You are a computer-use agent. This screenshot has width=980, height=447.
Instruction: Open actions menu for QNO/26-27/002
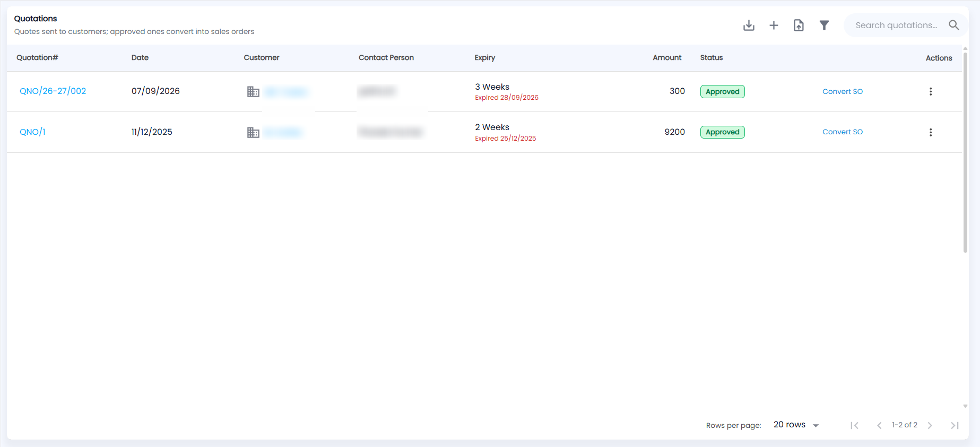click(x=931, y=91)
